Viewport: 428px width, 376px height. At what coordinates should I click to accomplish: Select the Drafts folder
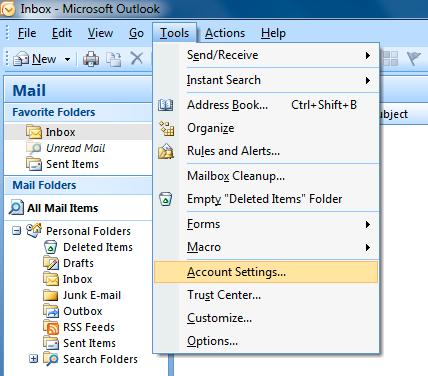point(78,263)
